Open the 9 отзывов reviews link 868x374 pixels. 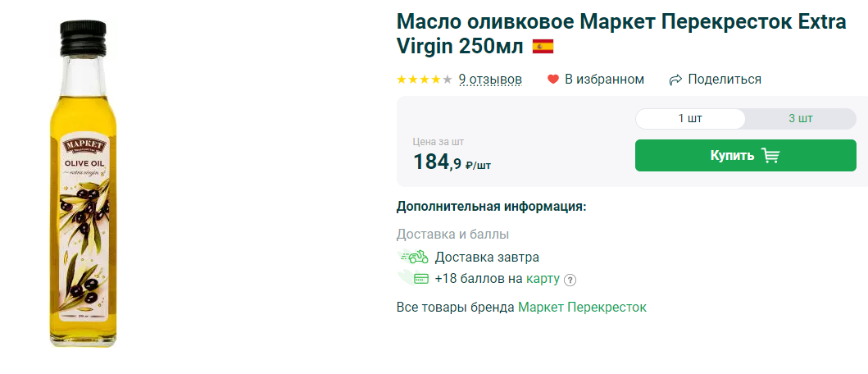coord(490,80)
